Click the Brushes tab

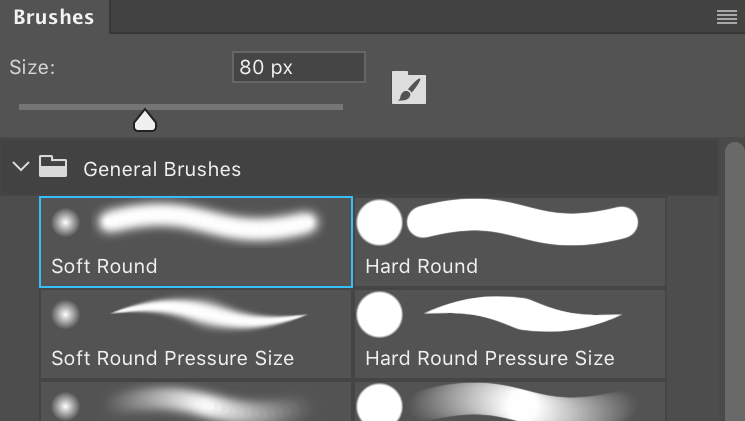point(54,17)
